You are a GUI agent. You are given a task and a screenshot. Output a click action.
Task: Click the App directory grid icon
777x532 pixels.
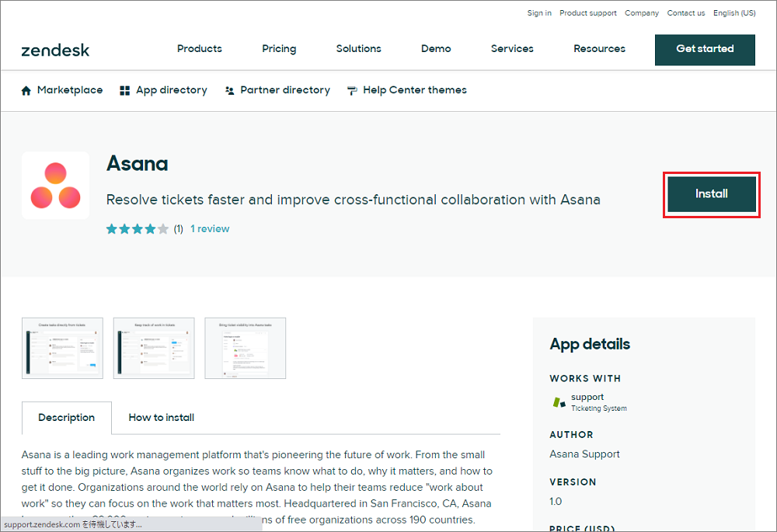(125, 91)
